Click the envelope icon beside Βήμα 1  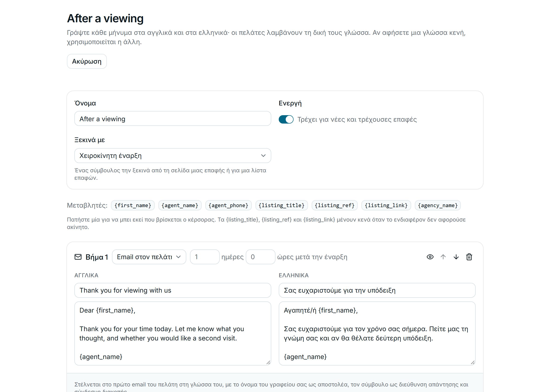coord(78,257)
